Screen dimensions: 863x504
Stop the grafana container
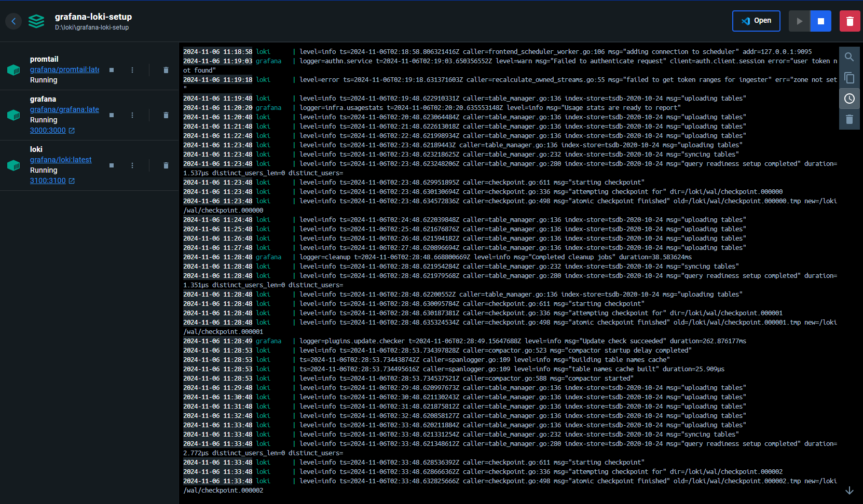pos(112,115)
